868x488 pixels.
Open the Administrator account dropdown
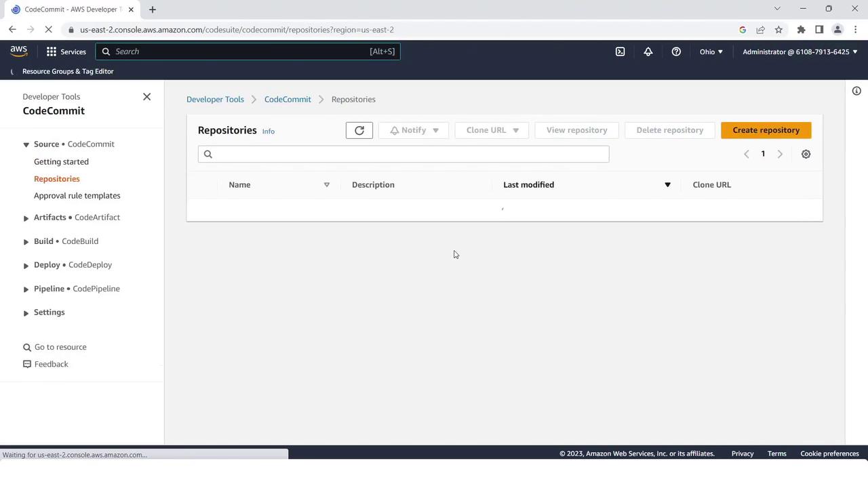(800, 52)
